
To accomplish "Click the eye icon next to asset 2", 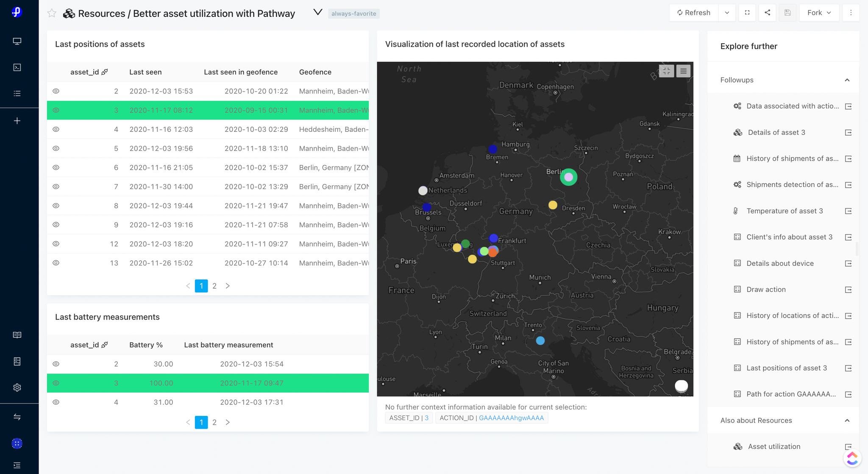I will coord(56,91).
